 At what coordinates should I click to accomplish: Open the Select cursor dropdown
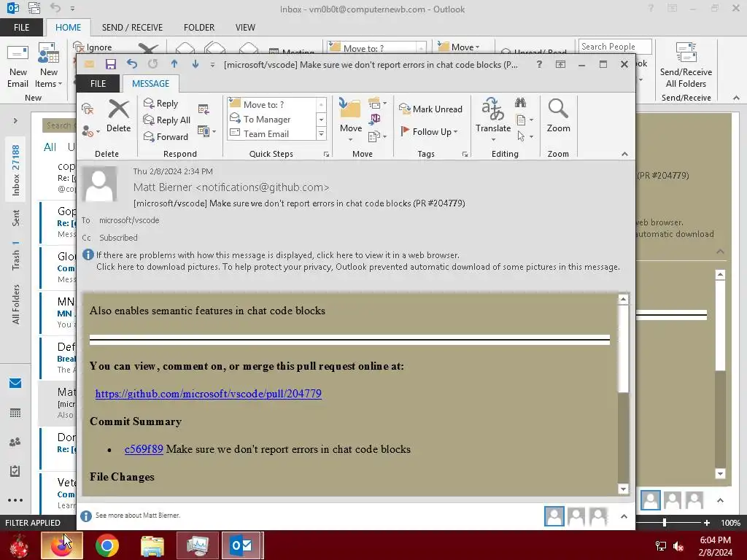coord(525,136)
